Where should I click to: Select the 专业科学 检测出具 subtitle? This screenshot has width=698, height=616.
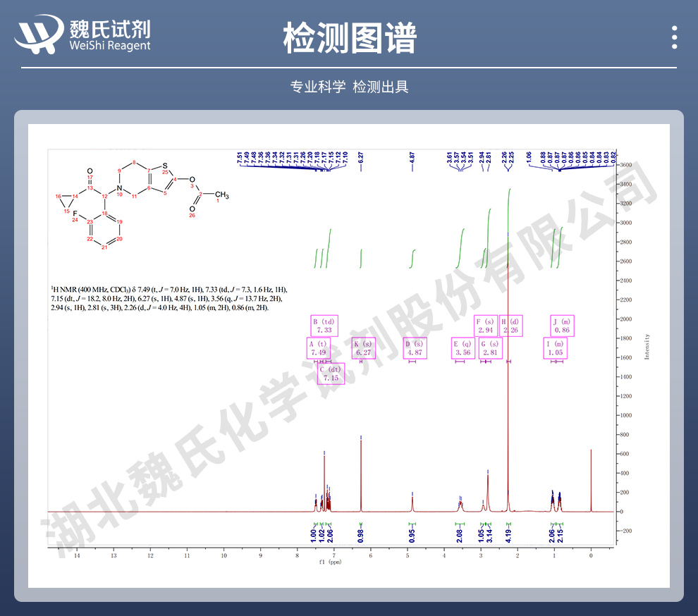coord(350,87)
